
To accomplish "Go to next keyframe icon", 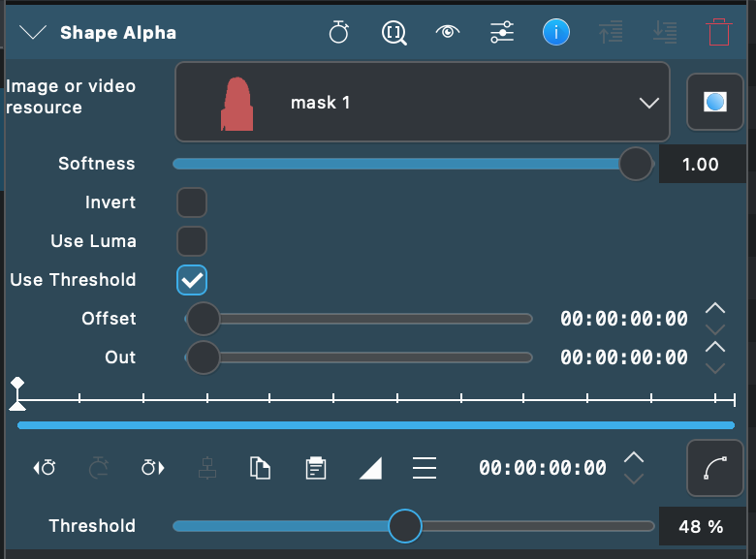I will point(153,467).
